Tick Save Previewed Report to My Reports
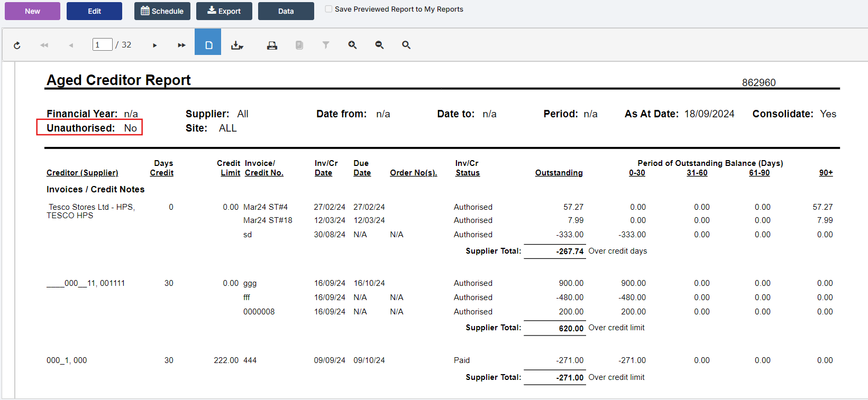 [x=328, y=9]
